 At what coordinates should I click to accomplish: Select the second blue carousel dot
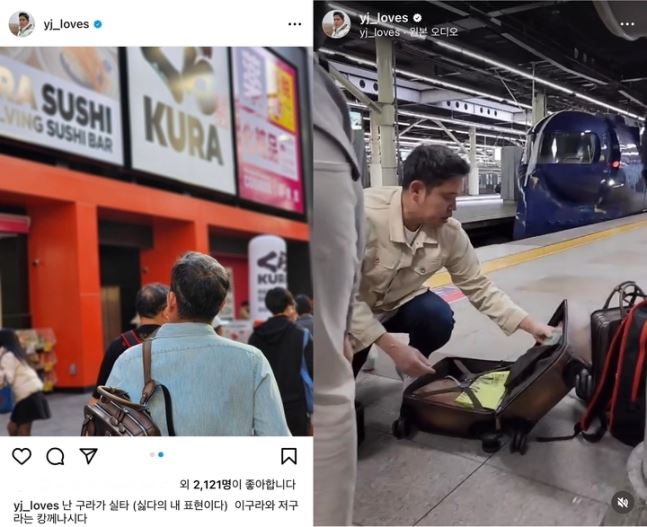(161, 454)
